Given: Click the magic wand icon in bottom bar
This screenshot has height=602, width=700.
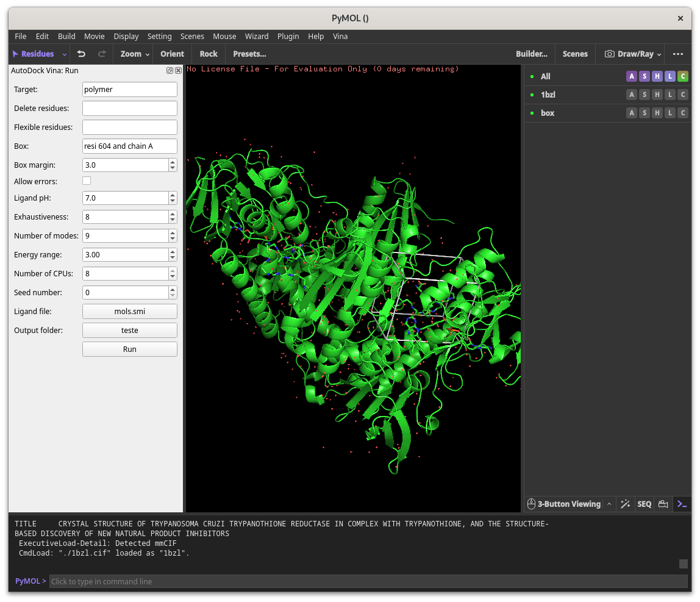Looking at the screenshot, I should 625,504.
